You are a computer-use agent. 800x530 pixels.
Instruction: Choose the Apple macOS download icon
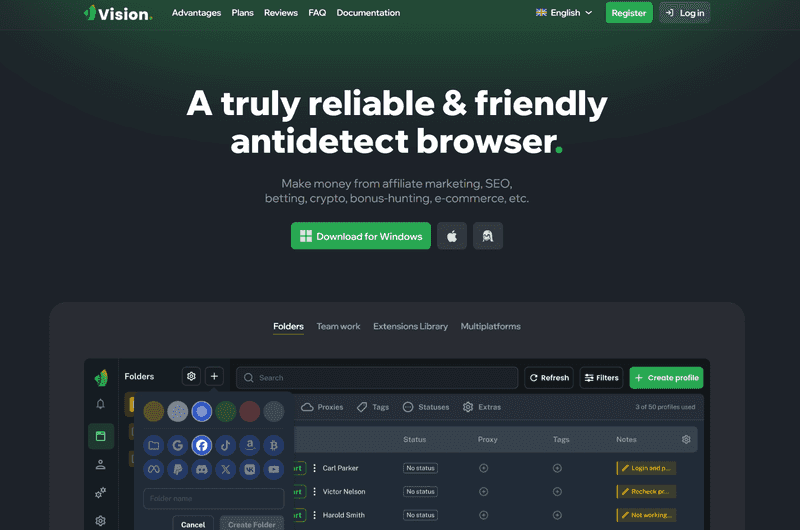[x=452, y=236]
